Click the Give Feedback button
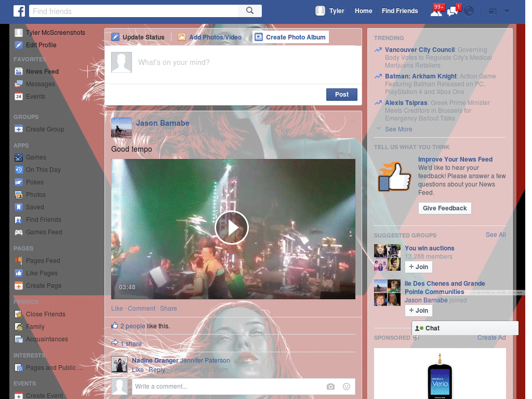This screenshot has height=399, width=532. pyautogui.click(x=445, y=208)
